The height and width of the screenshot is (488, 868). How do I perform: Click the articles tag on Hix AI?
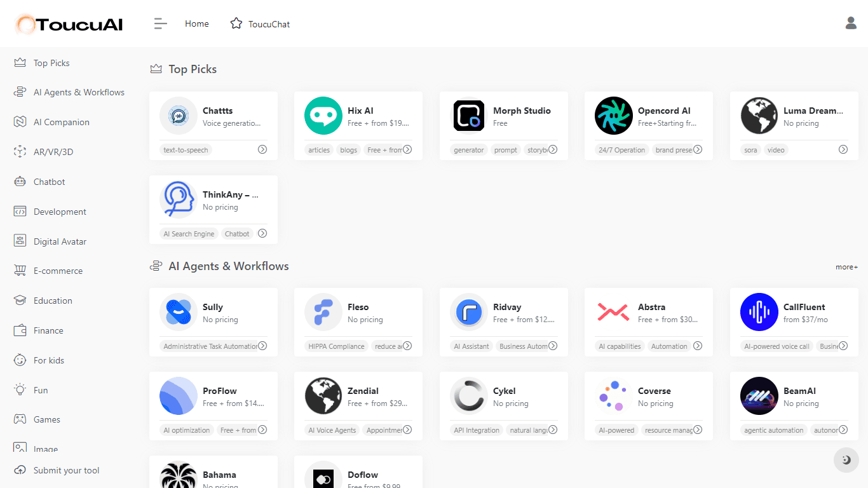[319, 150]
